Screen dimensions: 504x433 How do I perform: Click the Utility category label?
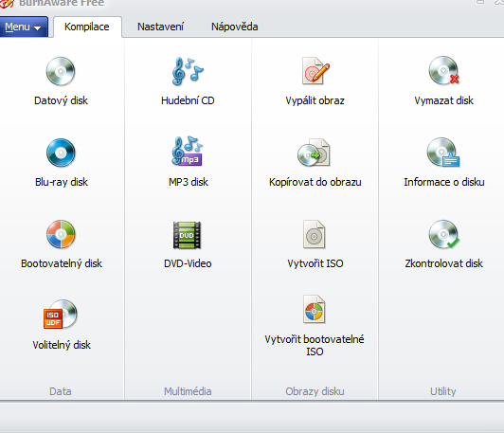(x=443, y=391)
